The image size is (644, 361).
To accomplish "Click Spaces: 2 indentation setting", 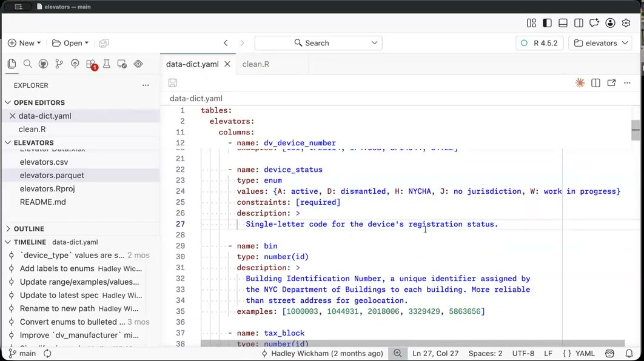I will pos(485,353).
